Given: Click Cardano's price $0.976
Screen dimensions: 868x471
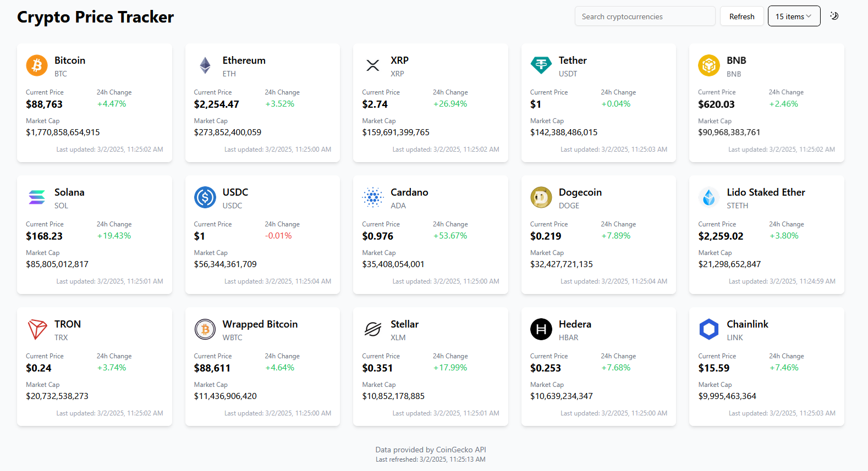Looking at the screenshot, I should pos(377,236).
